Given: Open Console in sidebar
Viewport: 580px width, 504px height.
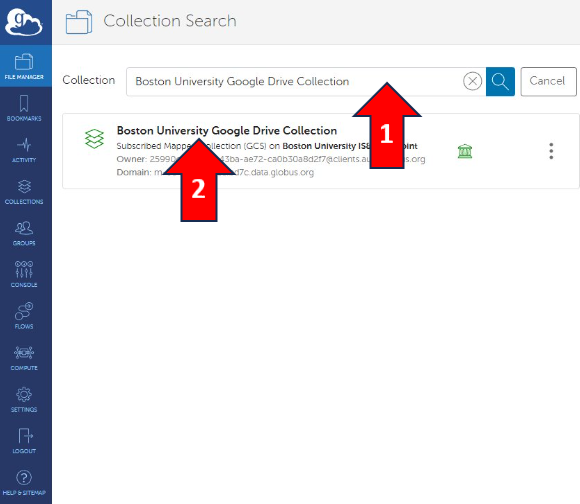Looking at the screenshot, I should pos(24,274).
